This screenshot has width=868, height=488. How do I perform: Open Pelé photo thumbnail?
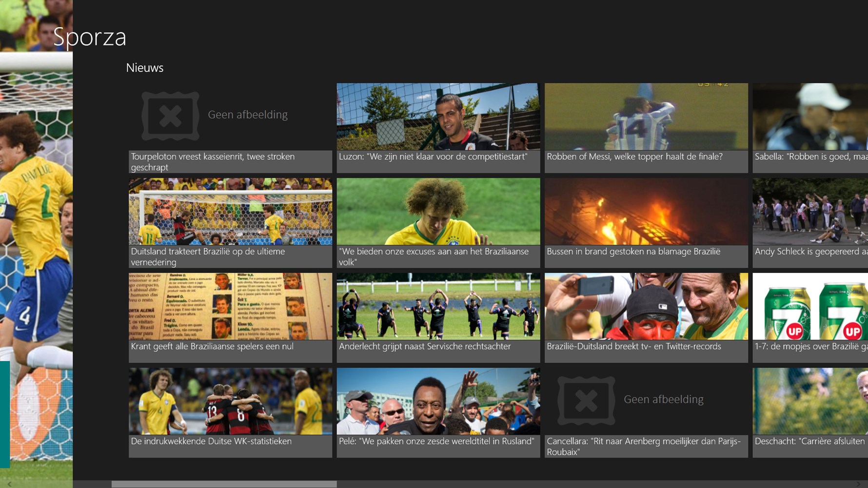pos(438,401)
